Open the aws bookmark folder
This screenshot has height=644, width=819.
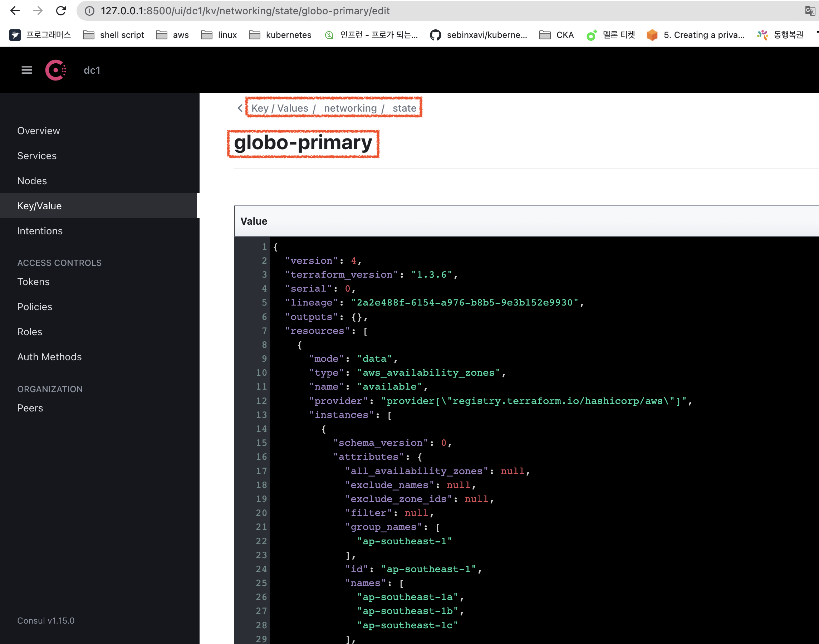[172, 35]
